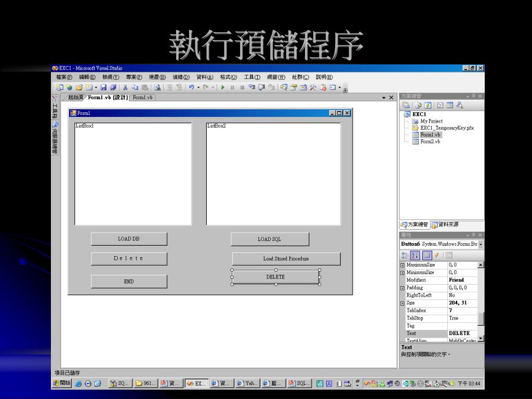Image resolution: width=532 pixels, height=399 pixels.
Task: Select My Project in Solution Explorer
Action: pyautogui.click(x=431, y=121)
